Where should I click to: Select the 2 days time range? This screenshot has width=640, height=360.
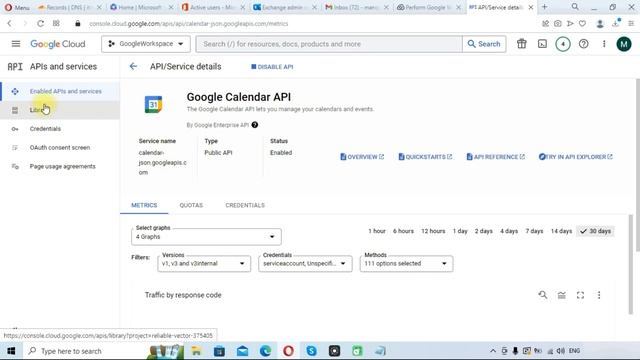click(x=484, y=231)
